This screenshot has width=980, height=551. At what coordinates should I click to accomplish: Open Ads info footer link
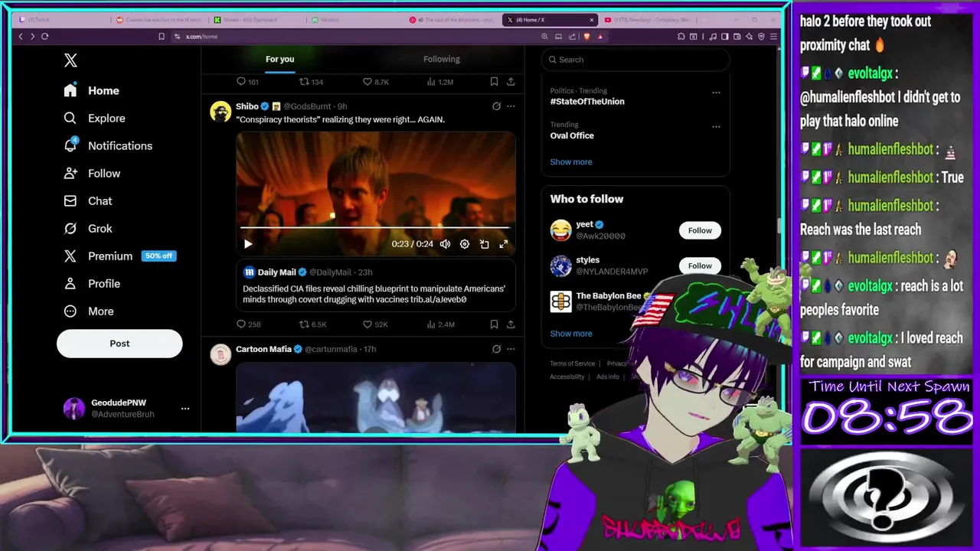(608, 377)
